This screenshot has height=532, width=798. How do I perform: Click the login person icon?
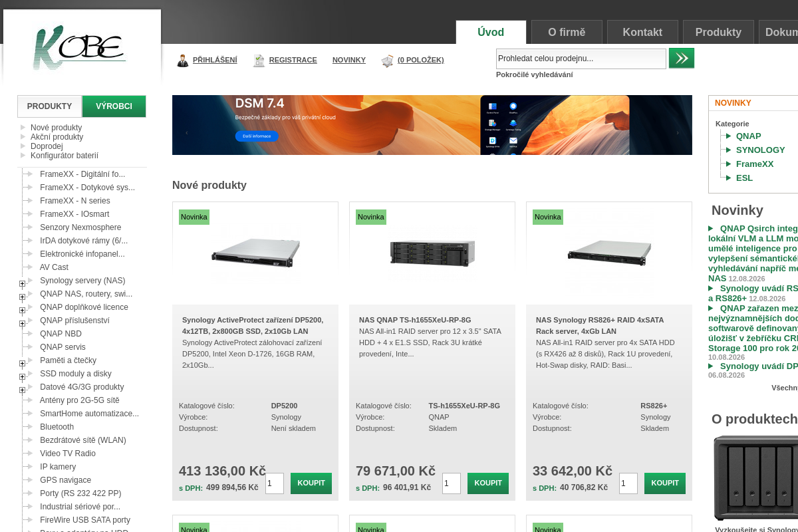(183, 61)
